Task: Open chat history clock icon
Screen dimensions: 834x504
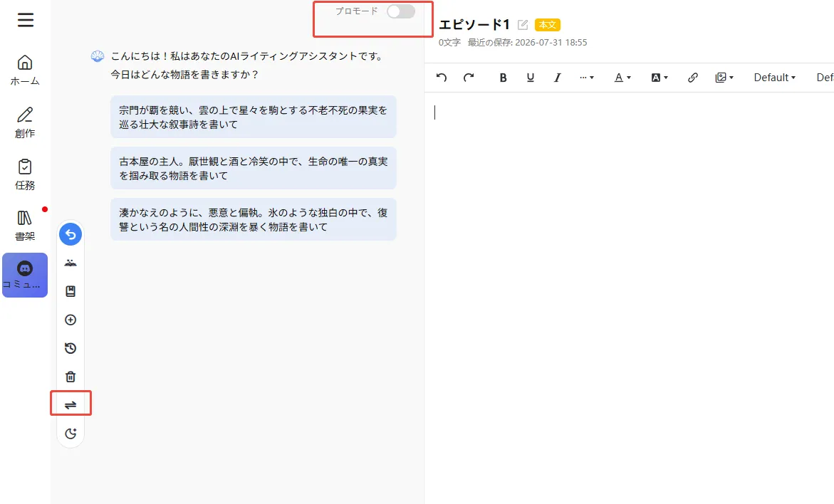Action: coord(71,348)
